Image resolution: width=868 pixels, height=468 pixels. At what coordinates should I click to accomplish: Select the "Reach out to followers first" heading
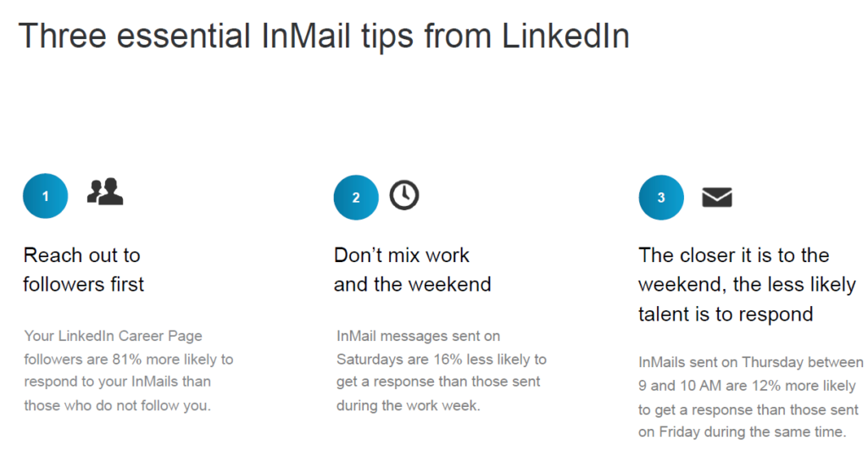pyautogui.click(x=83, y=270)
